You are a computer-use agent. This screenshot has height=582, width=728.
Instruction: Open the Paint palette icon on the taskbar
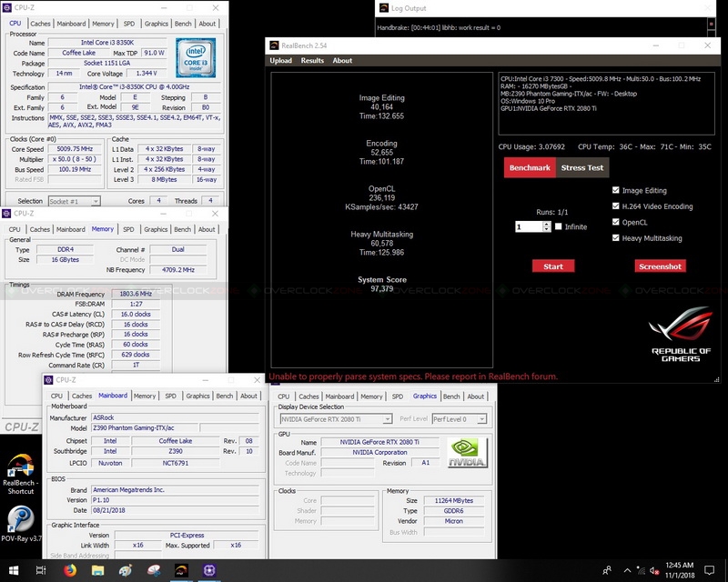click(126, 570)
